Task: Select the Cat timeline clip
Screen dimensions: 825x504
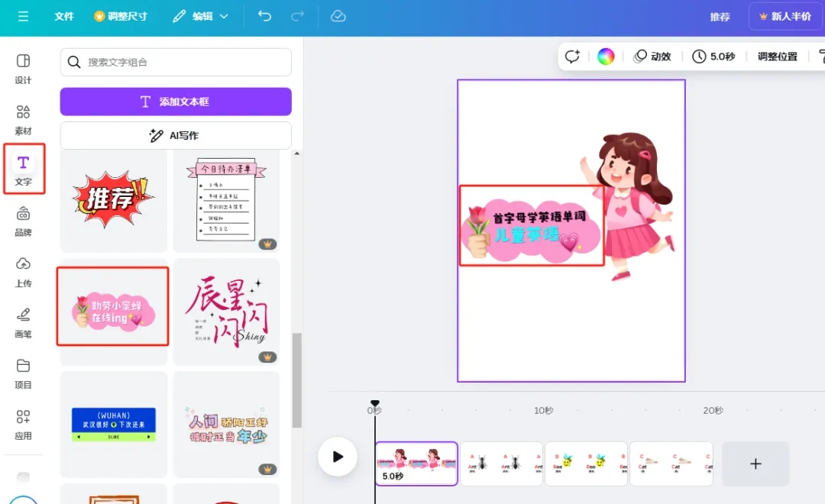Action: (x=671, y=464)
